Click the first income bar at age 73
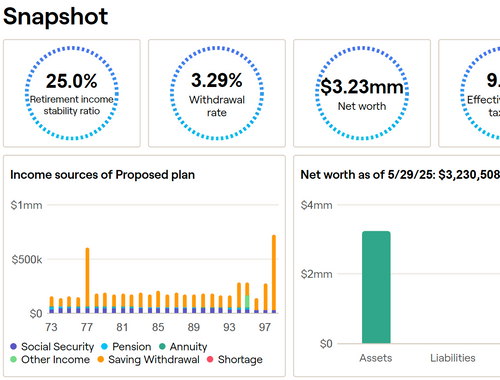This screenshot has width=500, height=380. point(52,305)
